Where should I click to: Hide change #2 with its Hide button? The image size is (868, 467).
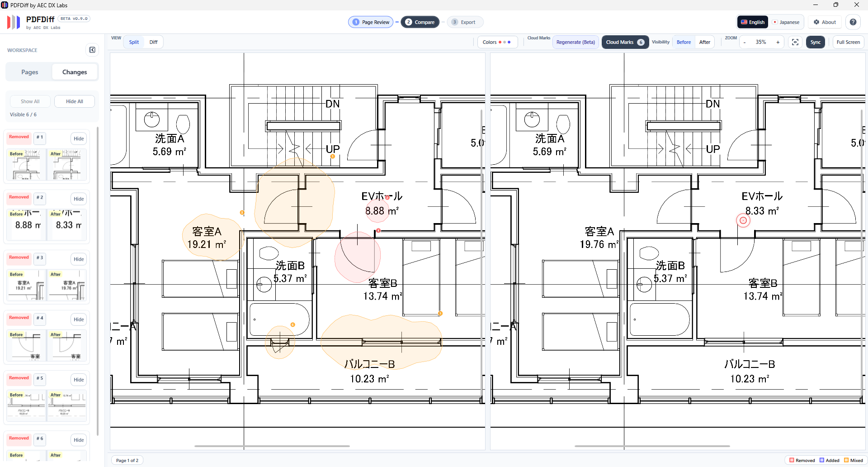tap(79, 199)
